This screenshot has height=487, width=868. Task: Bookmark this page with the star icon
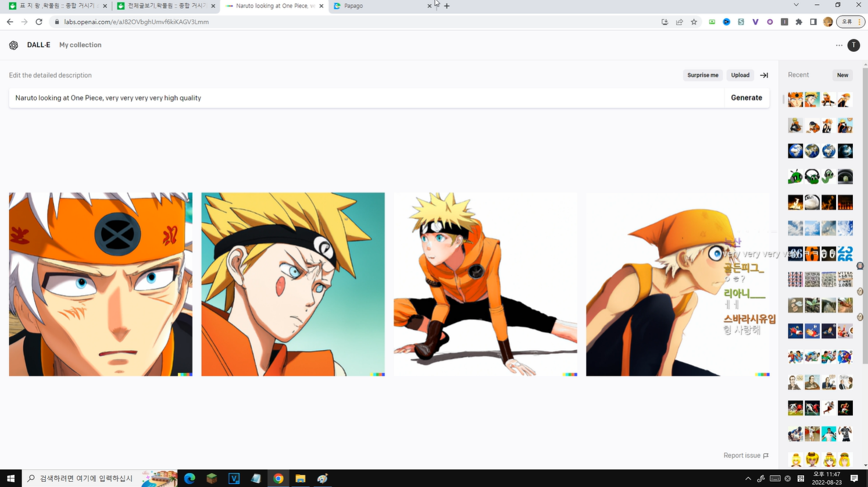click(694, 22)
